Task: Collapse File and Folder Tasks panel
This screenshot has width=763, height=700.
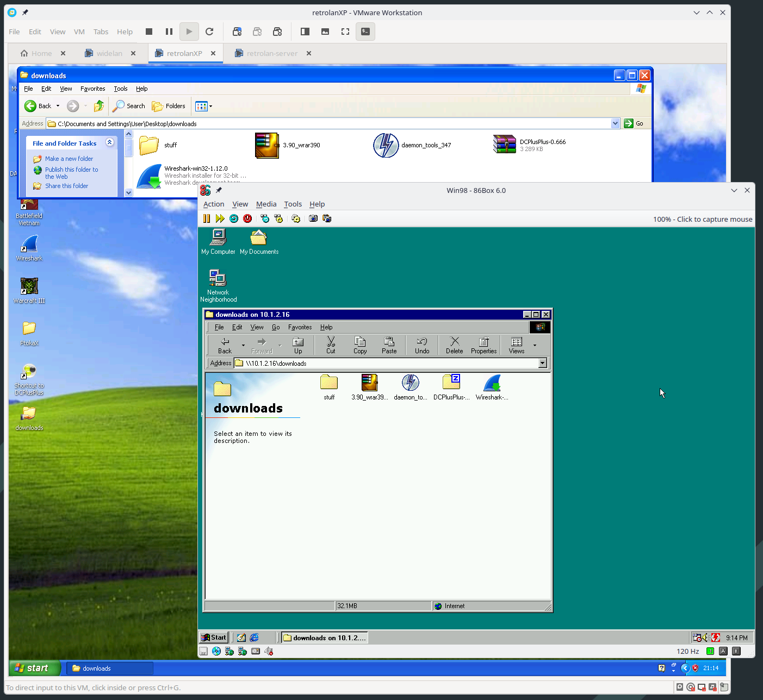Action: coord(109,142)
